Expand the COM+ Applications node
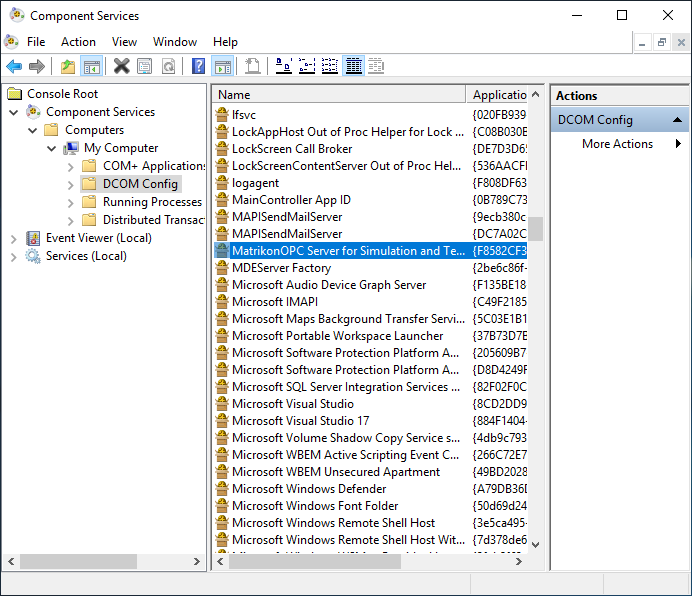The width and height of the screenshot is (692, 596). click(x=71, y=167)
